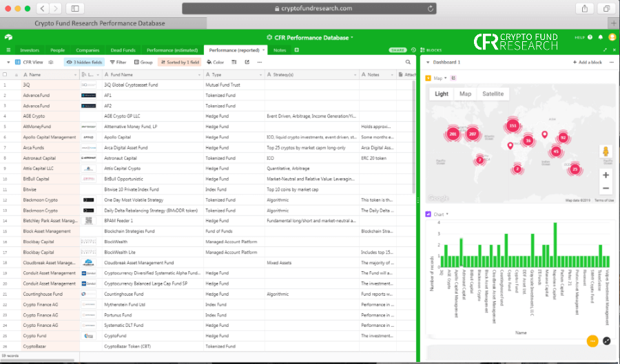Click the Map block orange icon
Screen dimensions: 620x364
428,78
